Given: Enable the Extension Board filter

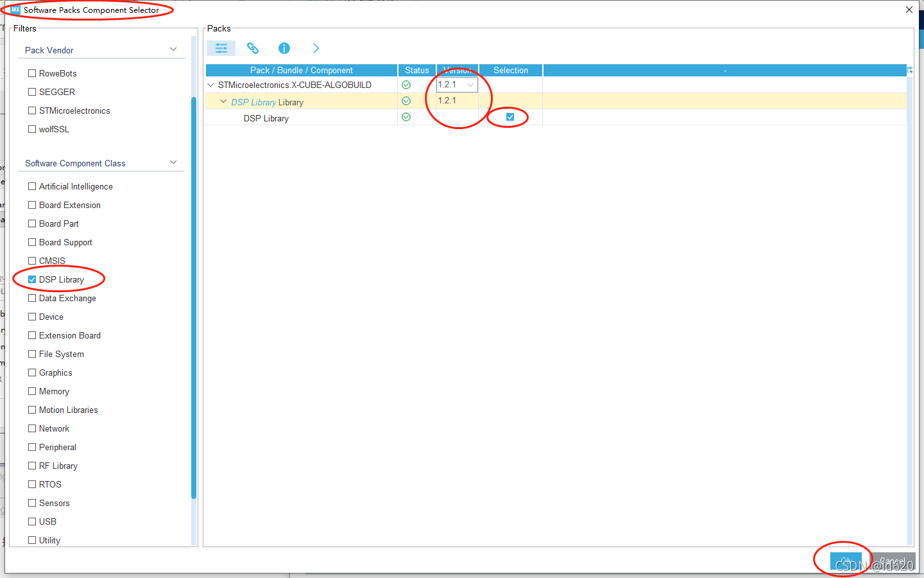Looking at the screenshot, I should click(x=32, y=335).
